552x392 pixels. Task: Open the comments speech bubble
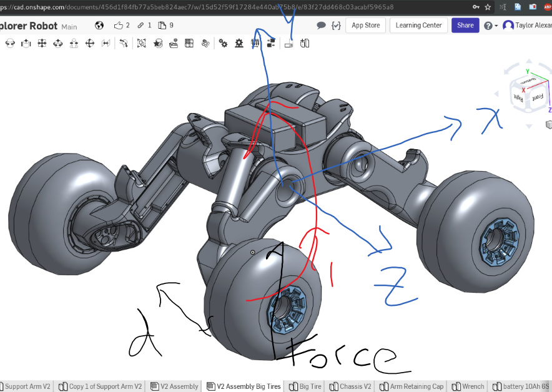(321, 26)
